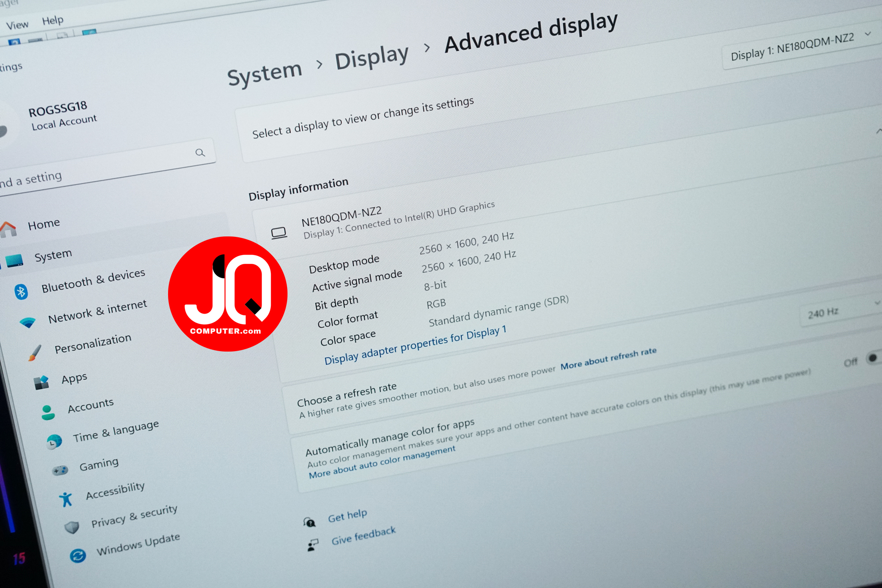Open More about refresh rate link
The image size is (882, 588).
609,358
